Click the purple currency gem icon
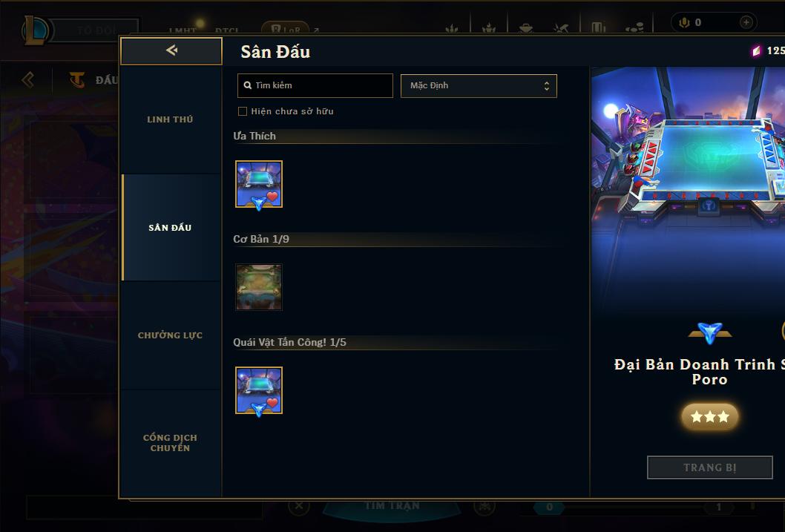This screenshot has height=532, width=785. click(x=756, y=51)
